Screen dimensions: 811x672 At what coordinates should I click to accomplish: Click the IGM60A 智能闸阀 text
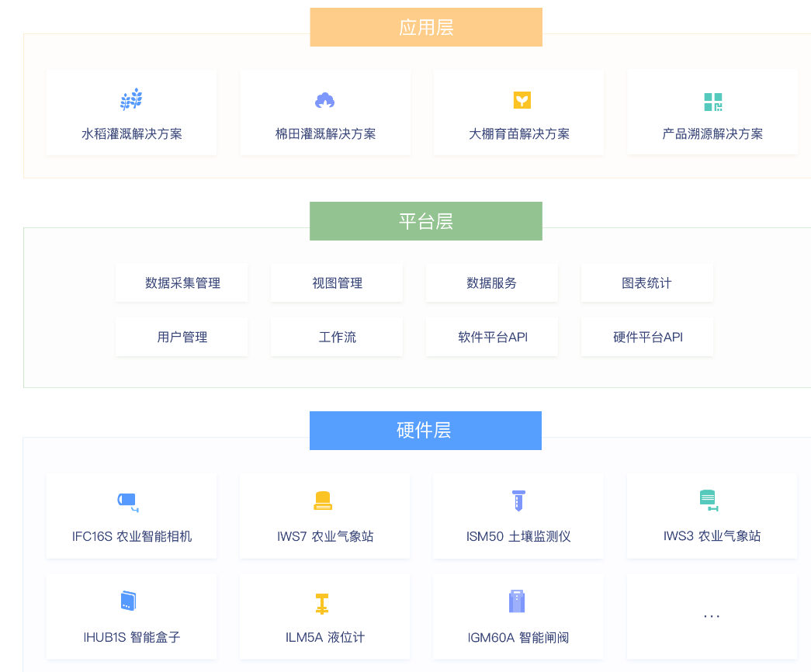pos(518,637)
